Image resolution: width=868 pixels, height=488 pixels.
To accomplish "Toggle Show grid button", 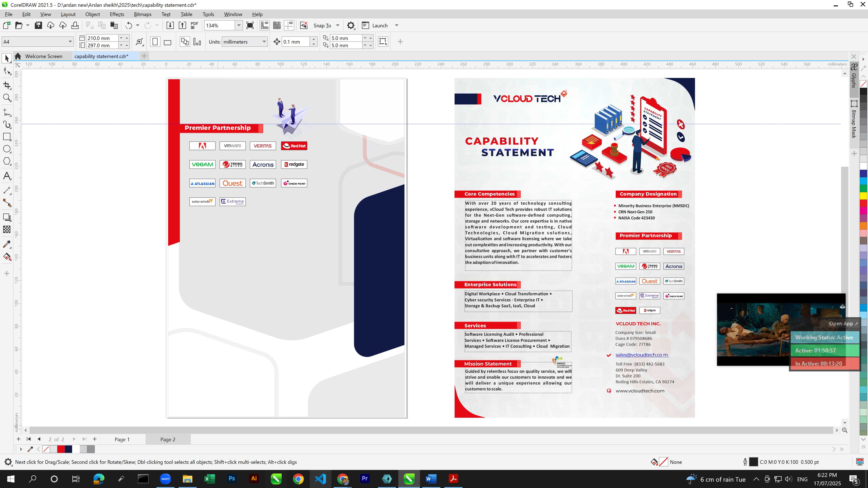I will tap(277, 25).
